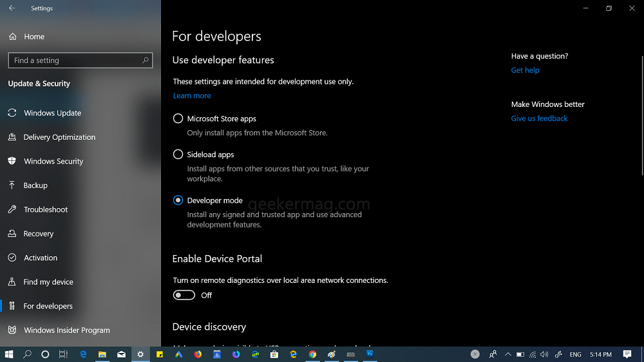
Task: Launch Photoshop from the taskbar
Action: (370, 354)
